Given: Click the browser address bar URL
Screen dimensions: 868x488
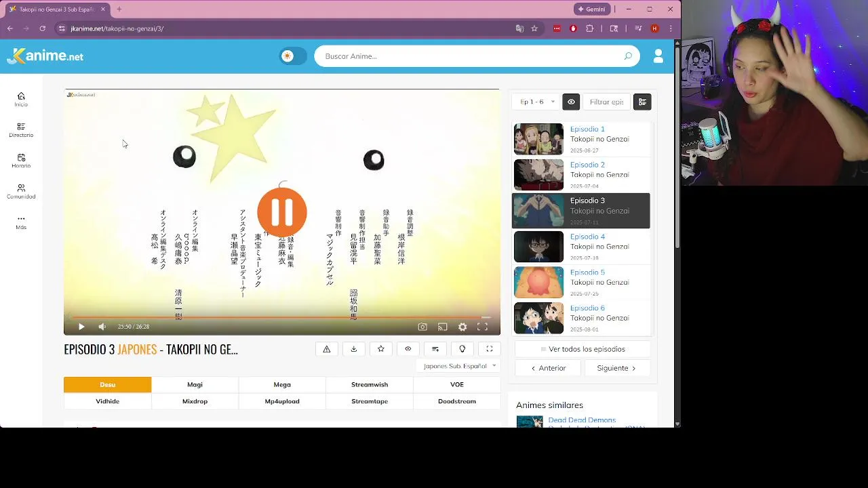Looking at the screenshot, I should [x=117, y=28].
